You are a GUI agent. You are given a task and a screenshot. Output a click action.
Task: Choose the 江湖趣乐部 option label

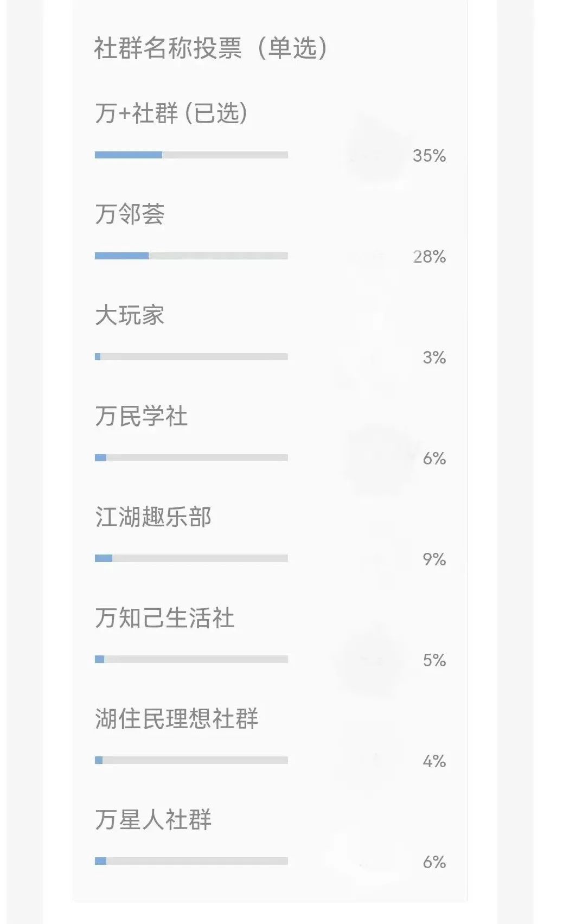(153, 517)
